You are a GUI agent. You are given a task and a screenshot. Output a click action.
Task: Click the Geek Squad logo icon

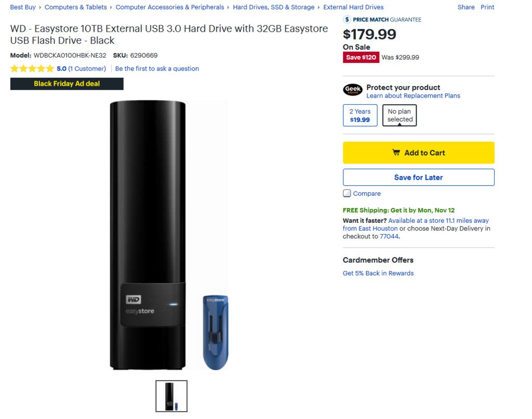click(x=353, y=90)
